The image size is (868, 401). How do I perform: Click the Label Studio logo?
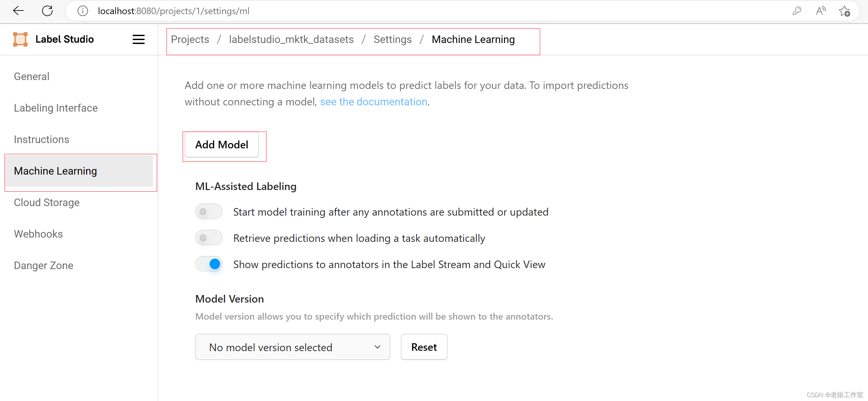pyautogui.click(x=20, y=39)
